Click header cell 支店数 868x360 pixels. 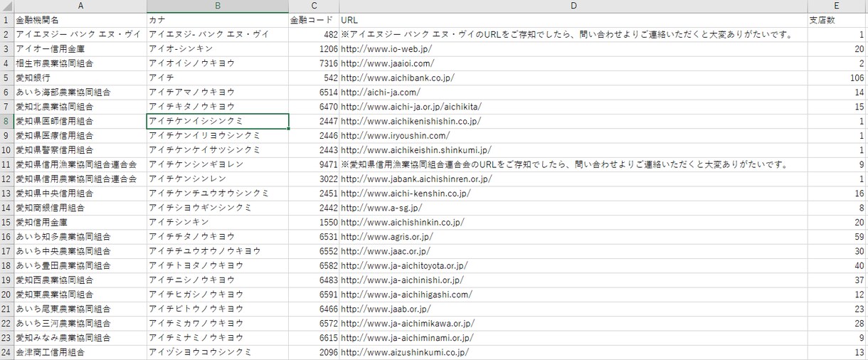837,20
